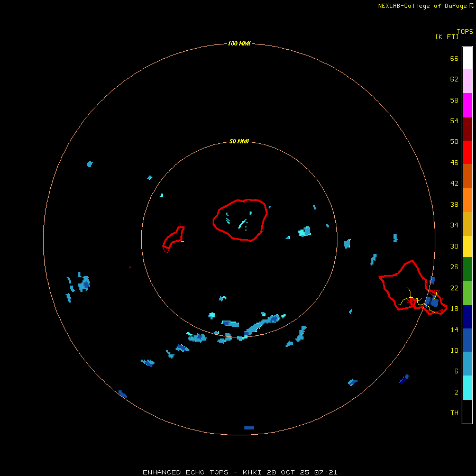
Task: Select the "46" scale value
Action: (454, 162)
